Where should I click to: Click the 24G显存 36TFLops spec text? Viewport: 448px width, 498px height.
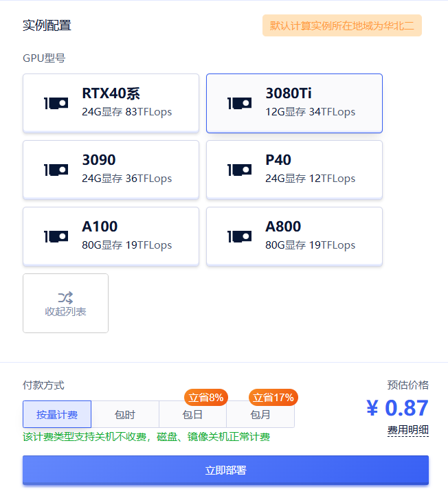[x=127, y=179]
